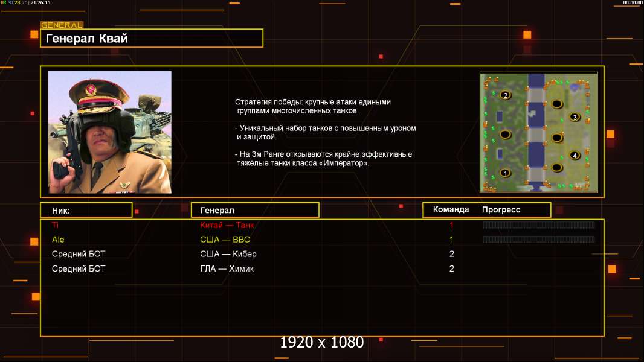
Task: Click General Kwai's portrait image
Action: (109, 132)
